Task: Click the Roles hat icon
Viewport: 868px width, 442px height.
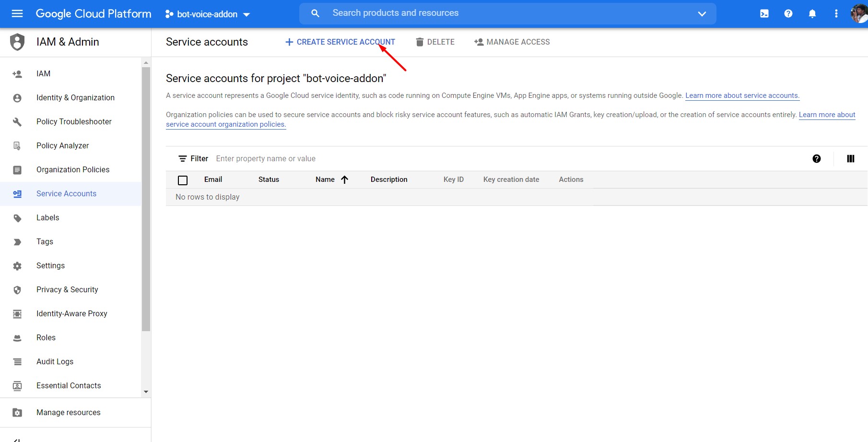Action: [17, 338]
